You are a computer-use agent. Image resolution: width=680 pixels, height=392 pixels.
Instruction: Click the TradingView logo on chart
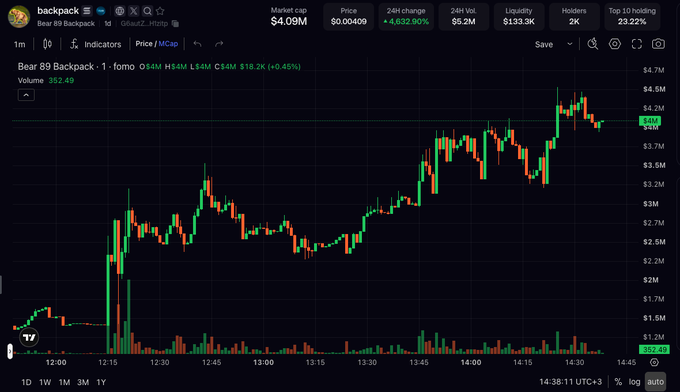pos(29,337)
